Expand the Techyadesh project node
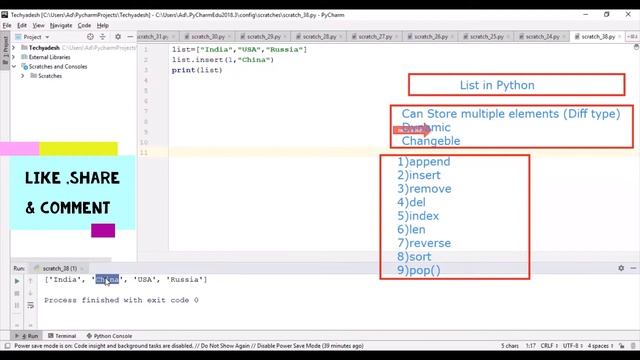640x360 pixels. [13, 48]
